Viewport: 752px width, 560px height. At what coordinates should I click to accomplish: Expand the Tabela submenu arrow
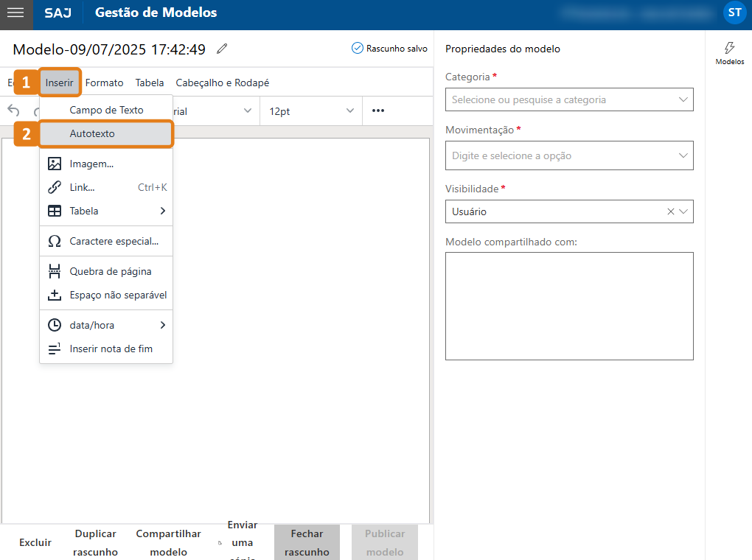pos(162,211)
